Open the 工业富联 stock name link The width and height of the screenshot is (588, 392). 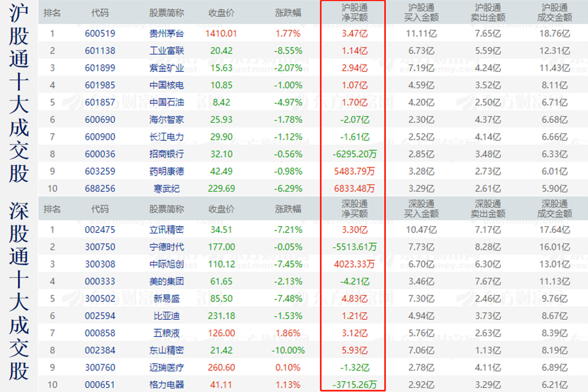(166, 51)
